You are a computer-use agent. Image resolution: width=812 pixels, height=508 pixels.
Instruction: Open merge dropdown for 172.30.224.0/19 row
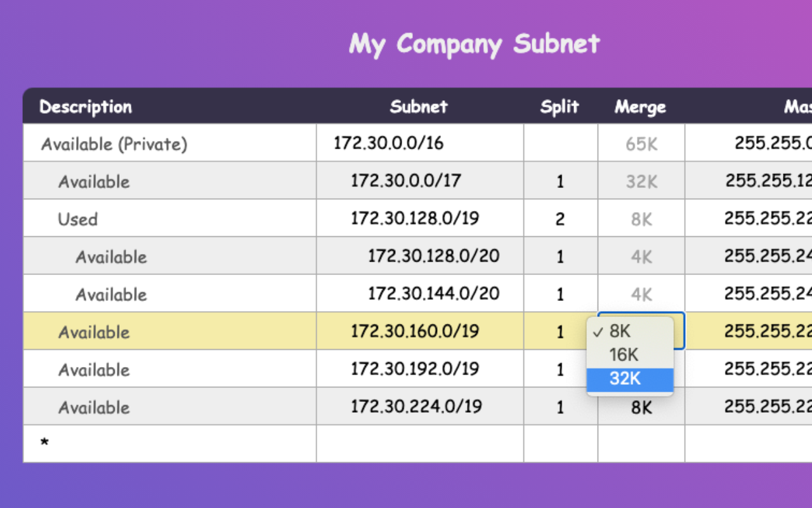click(x=641, y=406)
